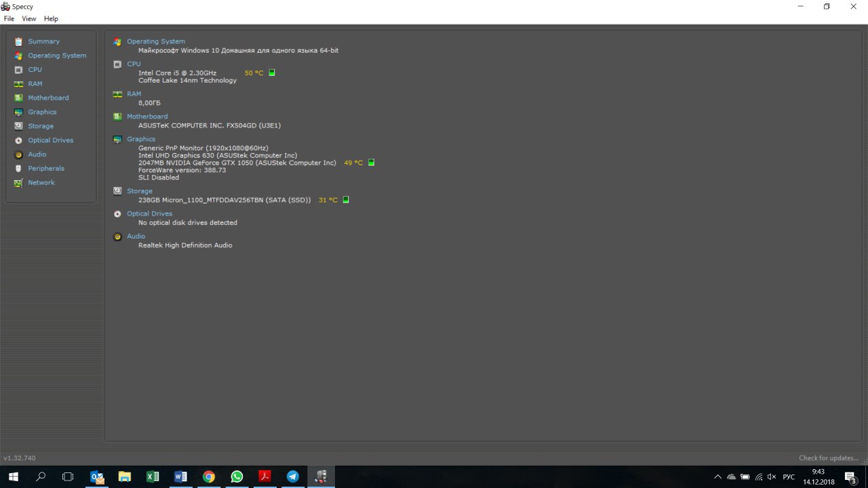Click the CPU chip icon in sidebar
This screenshot has height=488, width=868.
(x=18, y=70)
